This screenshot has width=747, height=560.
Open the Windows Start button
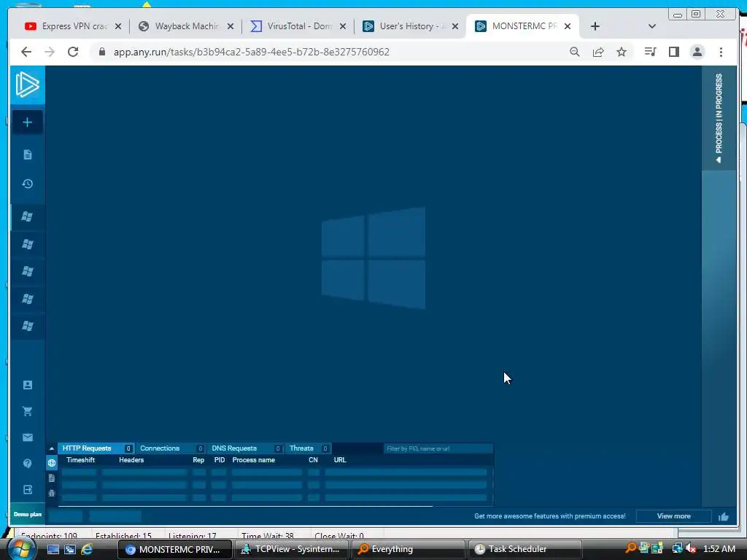[21, 549]
